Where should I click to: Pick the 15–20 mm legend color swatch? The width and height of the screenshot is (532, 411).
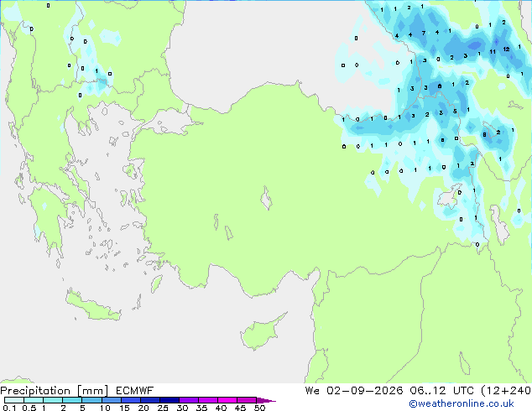tap(130, 400)
